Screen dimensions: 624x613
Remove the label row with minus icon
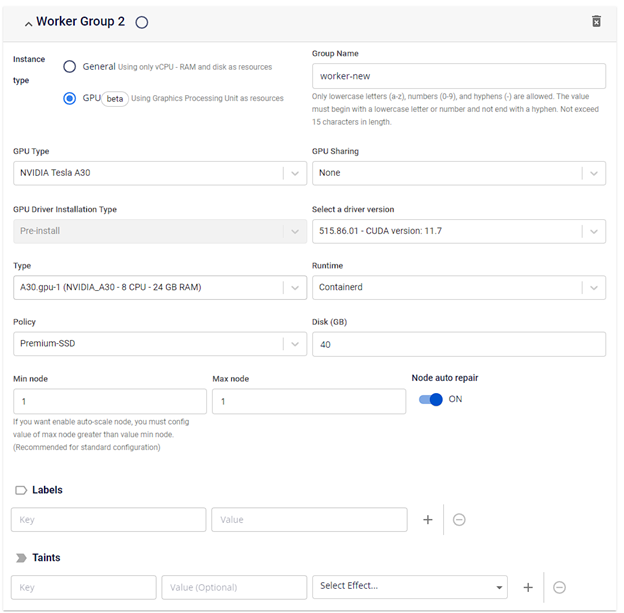tap(459, 520)
